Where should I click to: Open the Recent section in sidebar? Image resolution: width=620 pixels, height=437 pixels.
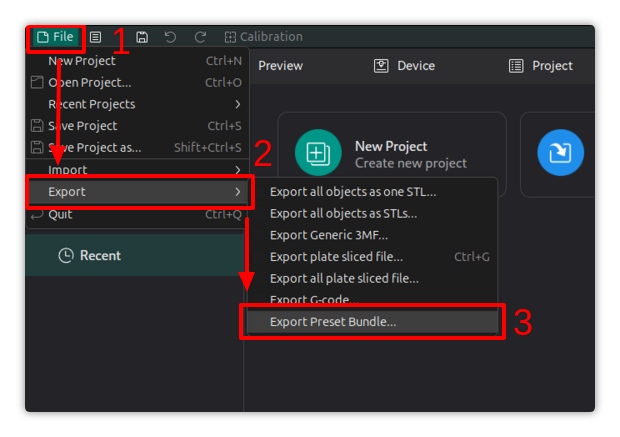coord(134,255)
